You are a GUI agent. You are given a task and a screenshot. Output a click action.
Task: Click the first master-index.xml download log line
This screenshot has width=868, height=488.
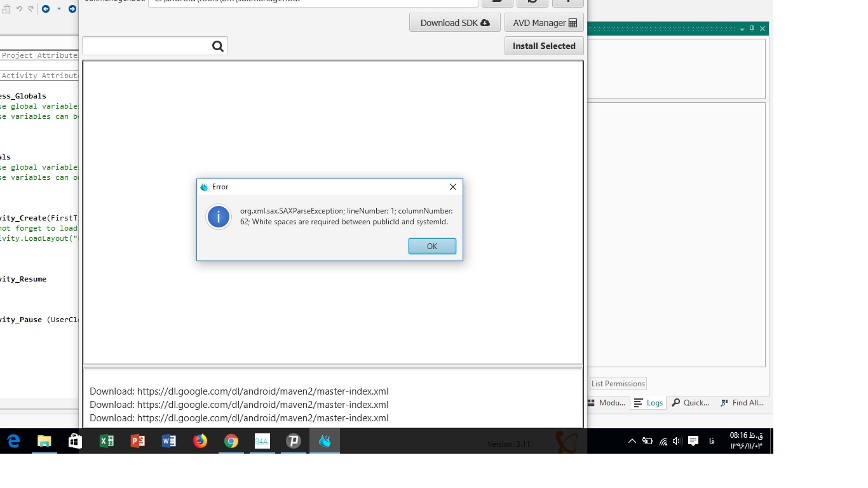click(x=239, y=391)
